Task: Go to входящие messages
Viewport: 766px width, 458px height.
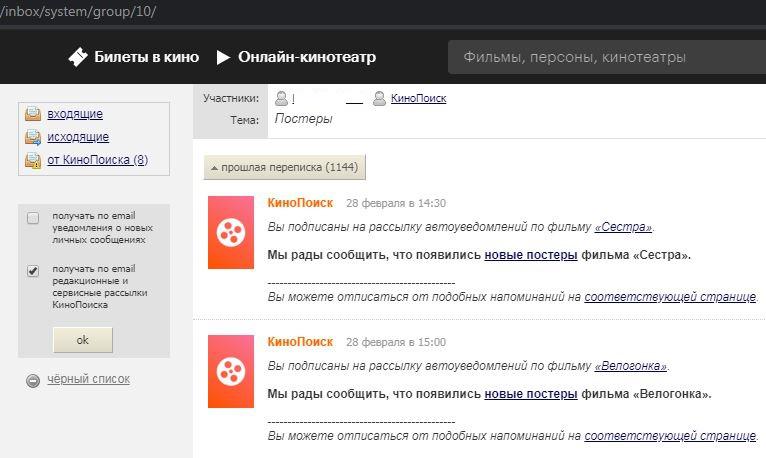Action: [x=75, y=114]
